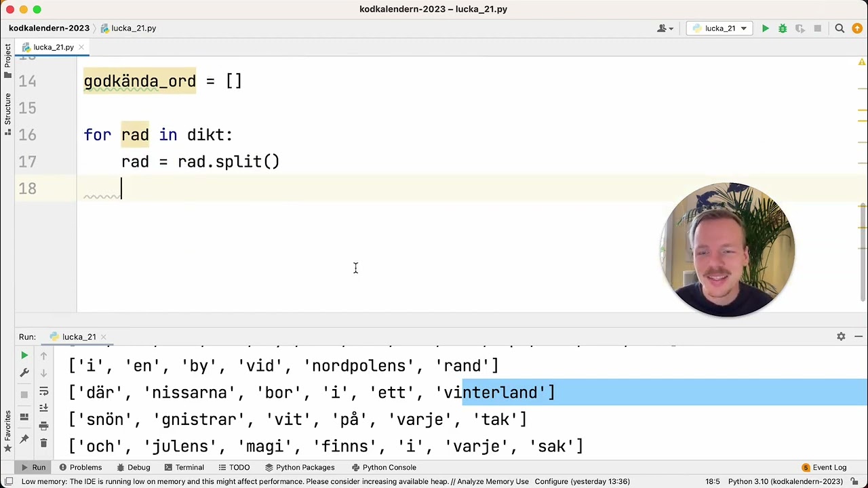Stop execution with the top toolbar stop square
This screenshot has width=868, height=488.
(x=818, y=28)
